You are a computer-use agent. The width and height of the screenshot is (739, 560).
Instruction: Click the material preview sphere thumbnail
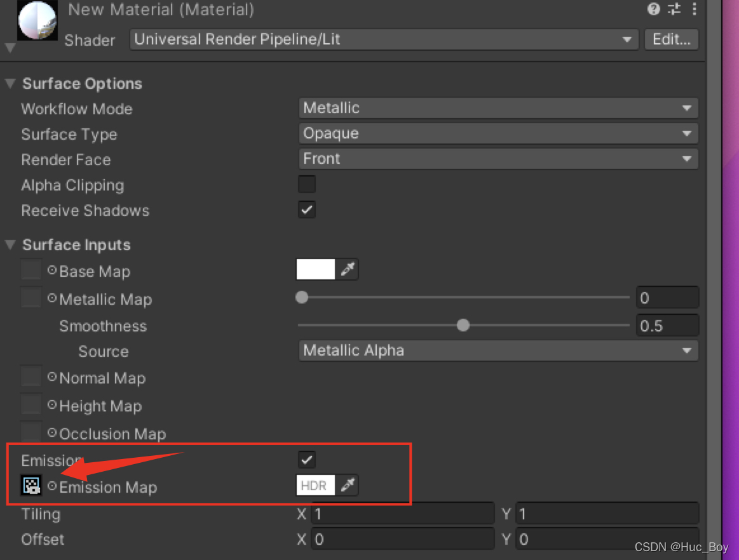coord(37,20)
